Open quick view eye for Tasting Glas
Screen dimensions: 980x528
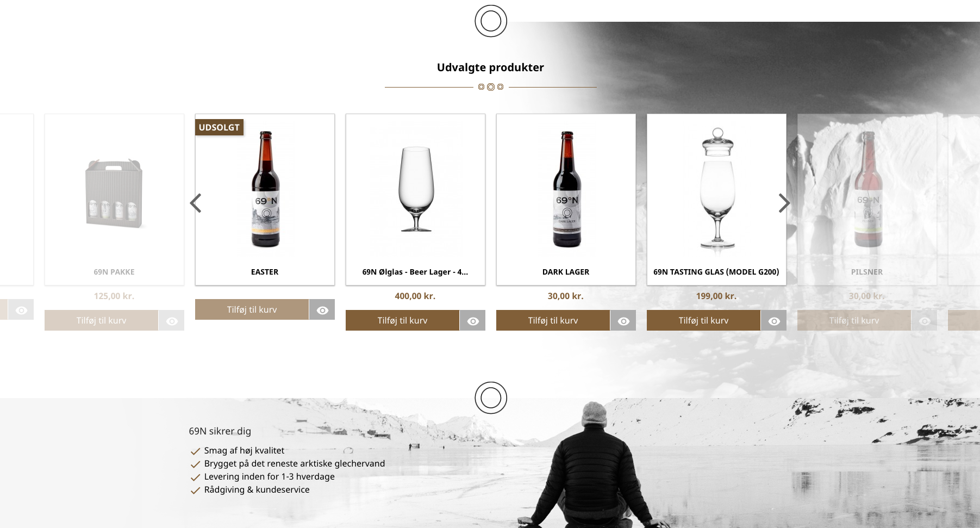[x=774, y=321]
